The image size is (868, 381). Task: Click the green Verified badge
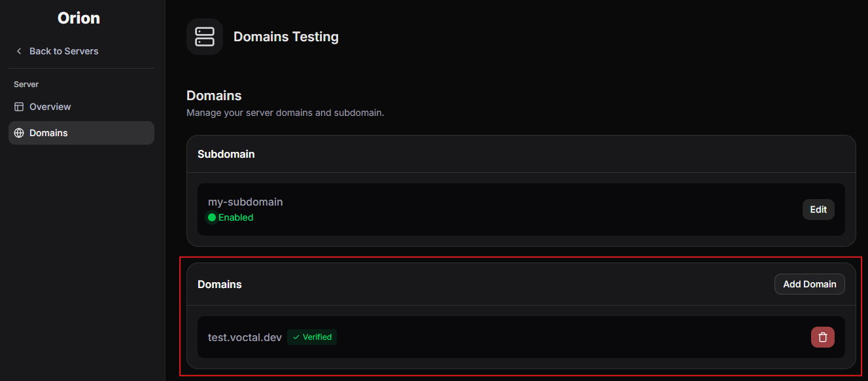[312, 337]
